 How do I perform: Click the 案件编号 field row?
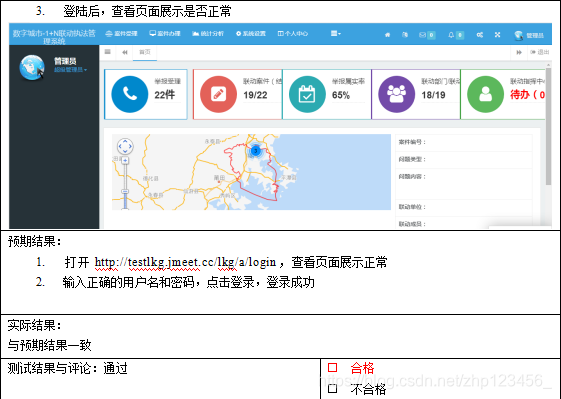(x=464, y=142)
